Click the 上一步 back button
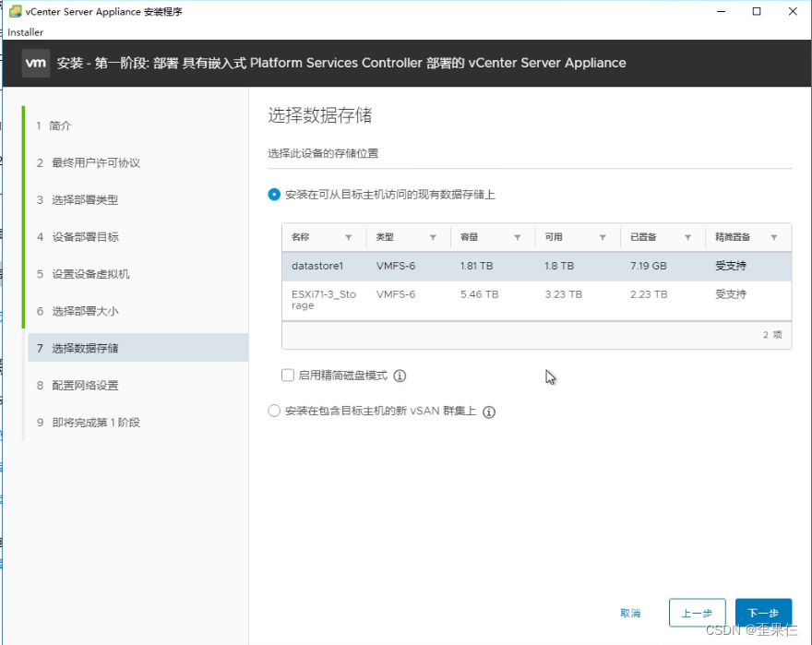The image size is (812, 645). point(697,613)
